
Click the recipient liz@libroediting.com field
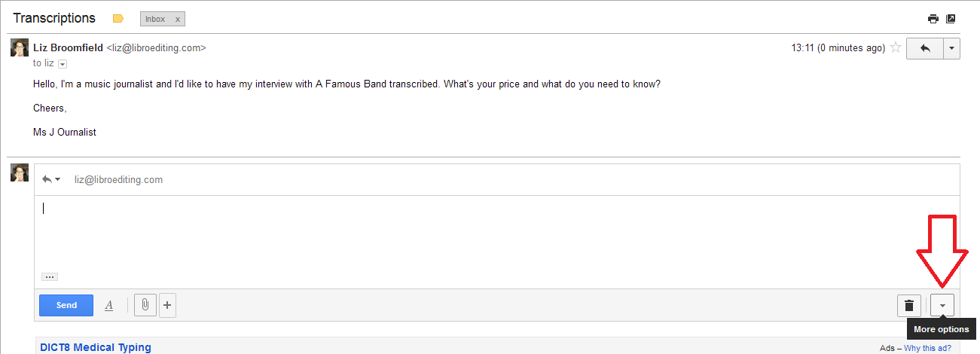pyautogui.click(x=118, y=179)
